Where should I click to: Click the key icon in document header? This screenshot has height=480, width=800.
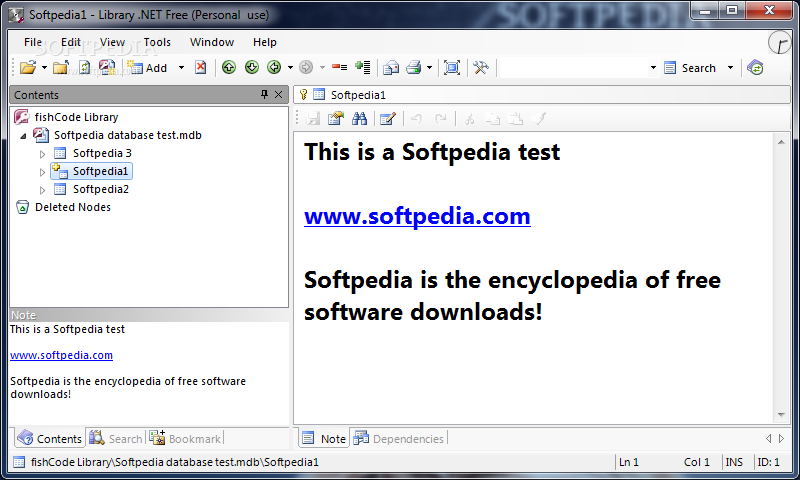(x=304, y=94)
